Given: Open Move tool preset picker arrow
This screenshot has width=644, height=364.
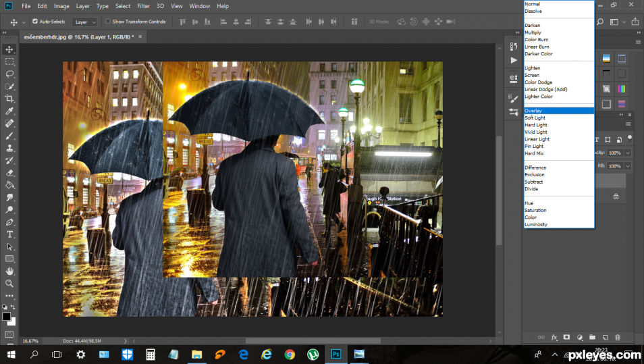Looking at the screenshot, I should coord(24,22).
